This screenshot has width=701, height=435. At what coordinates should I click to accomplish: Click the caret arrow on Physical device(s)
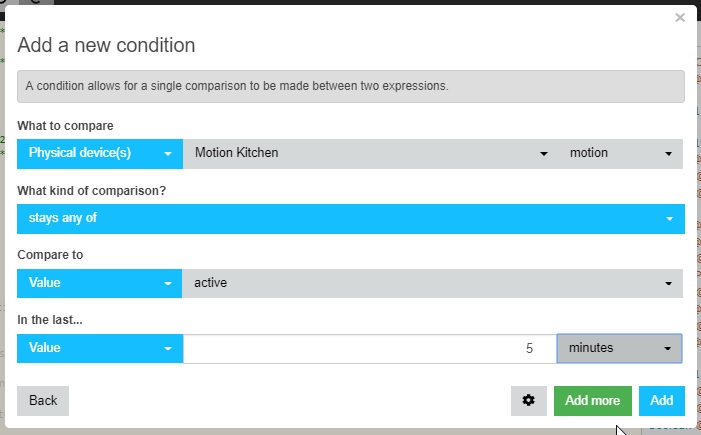coord(168,154)
